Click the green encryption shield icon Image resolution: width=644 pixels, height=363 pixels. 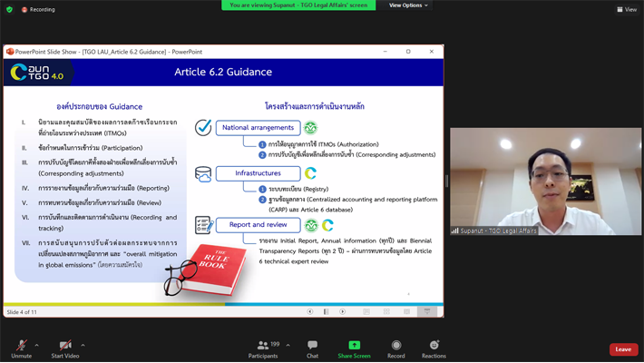click(9, 9)
